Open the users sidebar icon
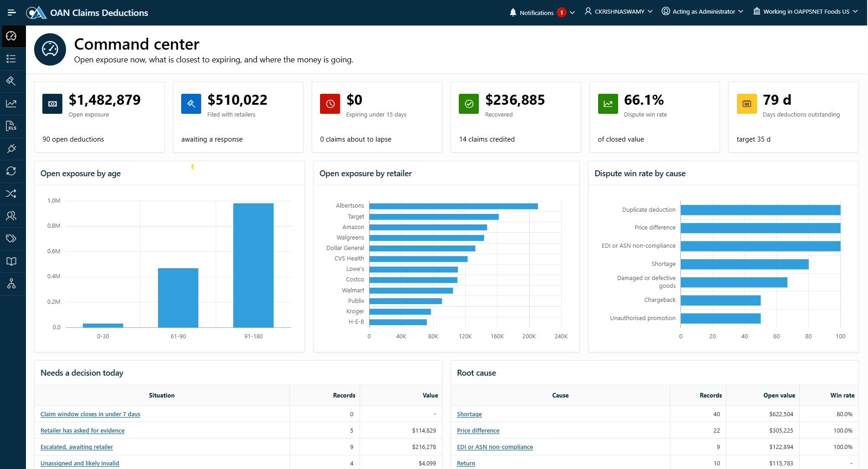 point(11,216)
